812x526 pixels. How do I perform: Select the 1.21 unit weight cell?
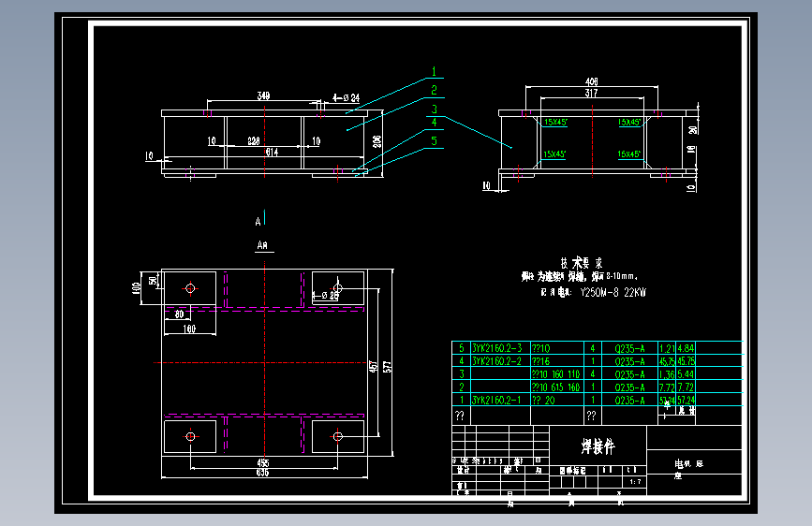point(667,348)
